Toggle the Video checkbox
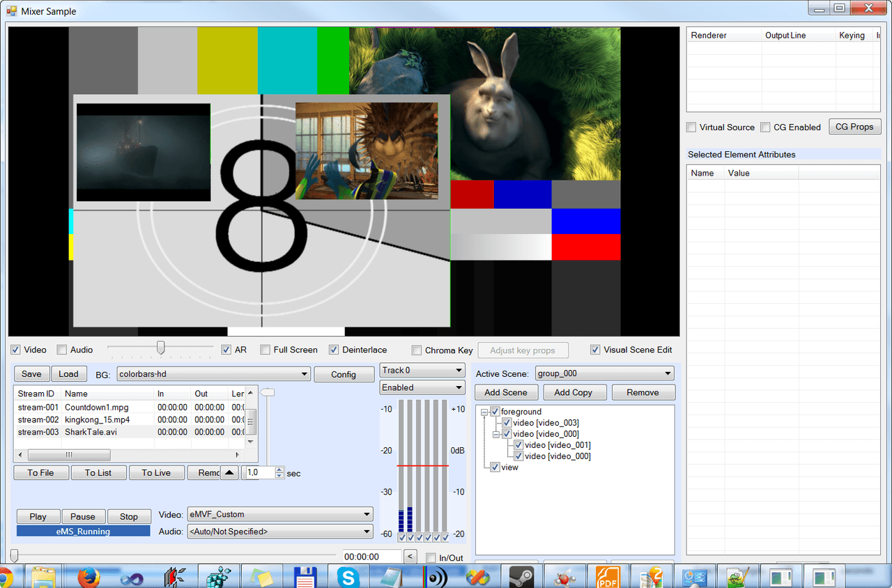This screenshot has width=892, height=588. 15,350
